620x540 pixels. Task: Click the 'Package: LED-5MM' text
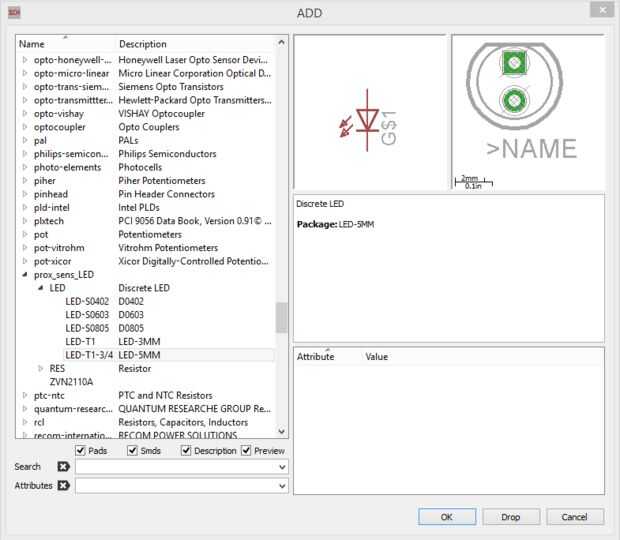(335, 224)
